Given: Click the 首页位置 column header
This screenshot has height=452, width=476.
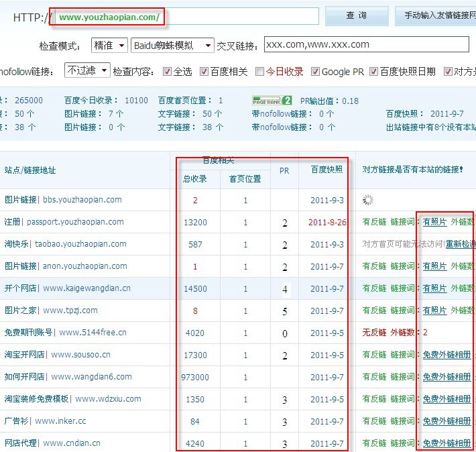Looking at the screenshot, I should coord(245,179).
